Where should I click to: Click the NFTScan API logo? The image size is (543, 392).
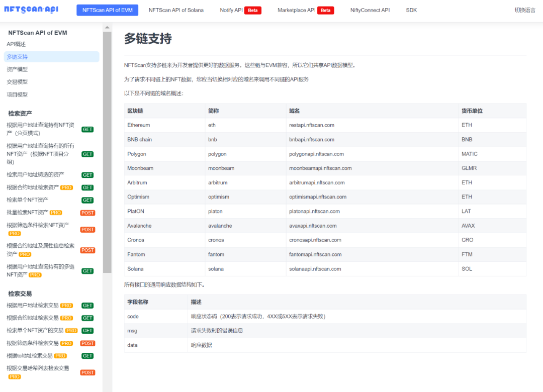click(x=31, y=10)
